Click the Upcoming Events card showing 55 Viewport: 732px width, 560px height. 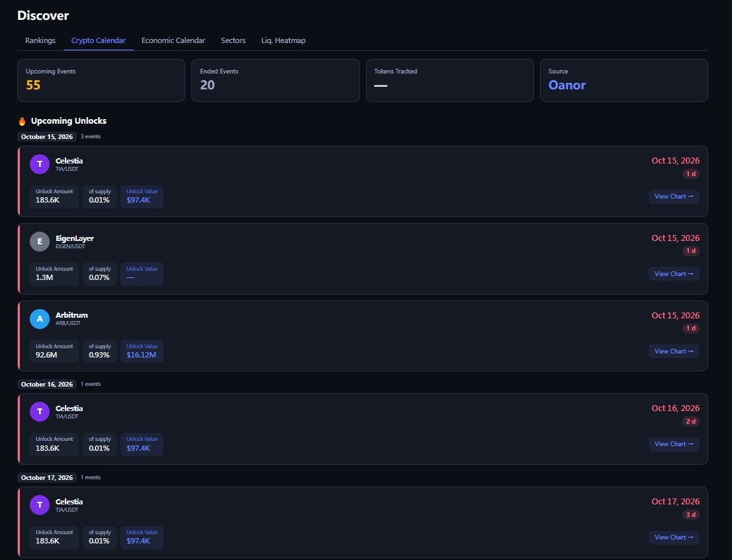point(101,80)
